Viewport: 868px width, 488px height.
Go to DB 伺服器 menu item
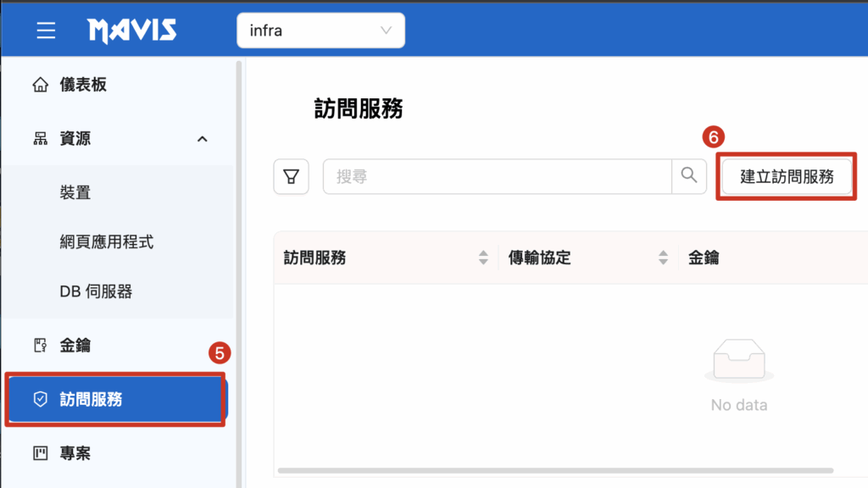(96, 291)
